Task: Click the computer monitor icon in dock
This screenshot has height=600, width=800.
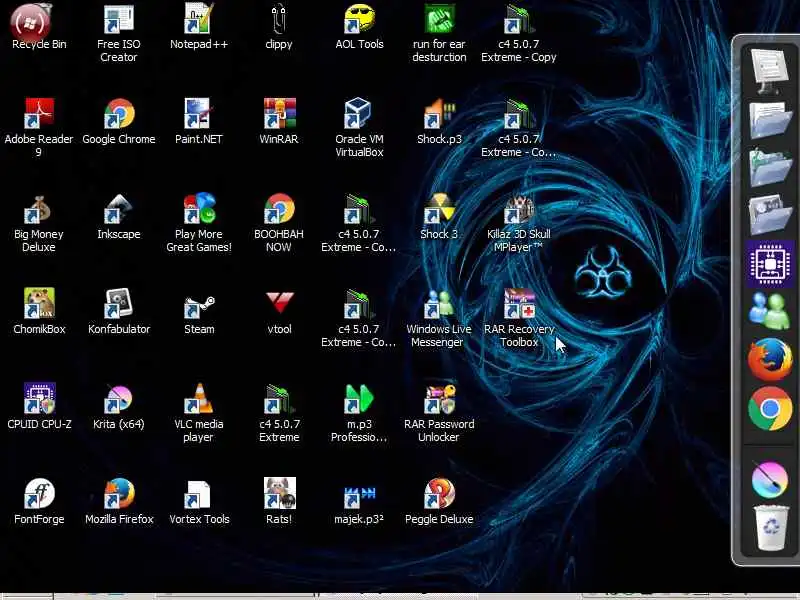Action: [x=769, y=71]
